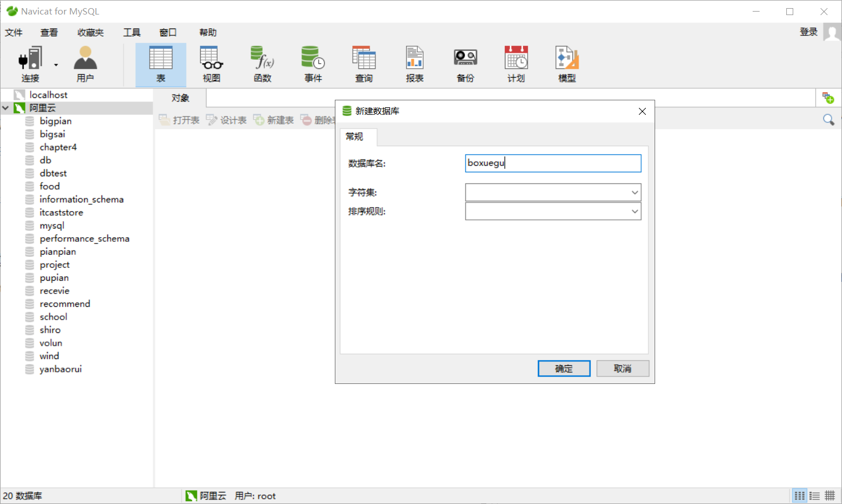Click the 对象 tab
This screenshot has height=504, width=842.
[180, 98]
